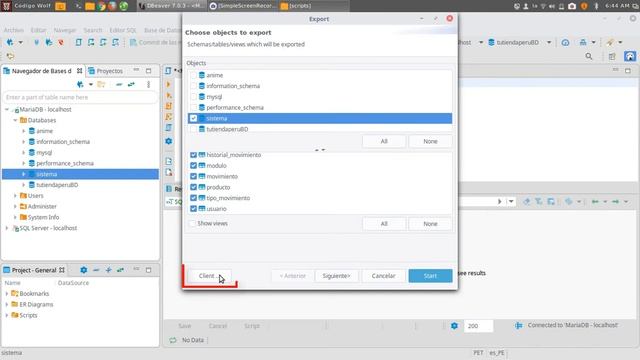Image resolution: width=640 pixels, height=360 pixels.
Task: Click the DBeaver perspective icon top right
Action: pos(630,56)
